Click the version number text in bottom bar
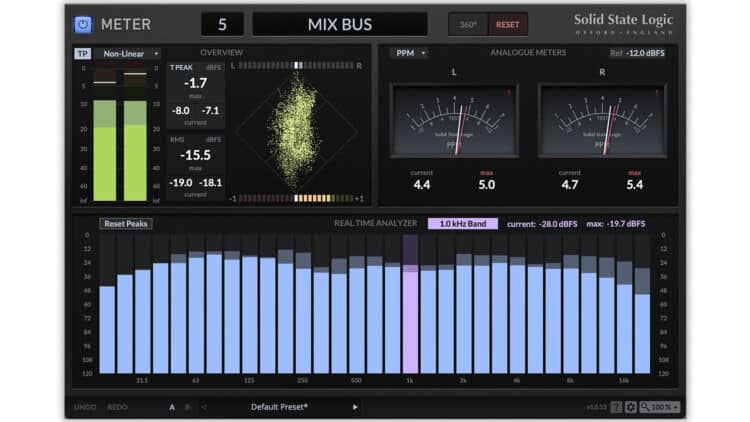 [596, 407]
